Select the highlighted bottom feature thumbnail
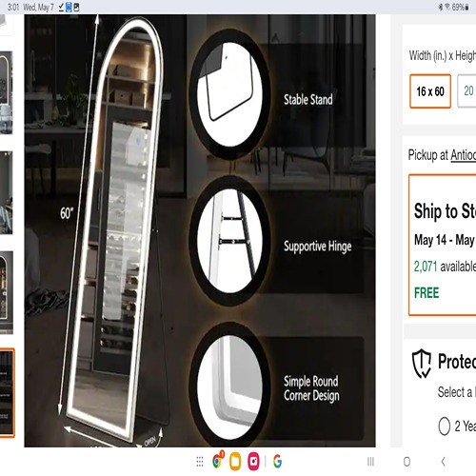The width and height of the screenshot is (476, 476). 7,393
